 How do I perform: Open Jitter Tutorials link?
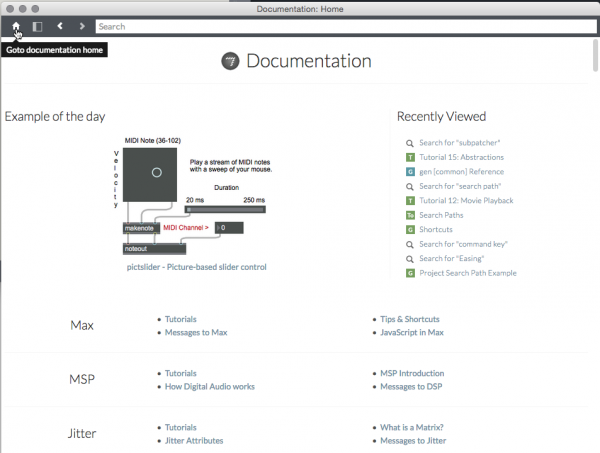[181, 427]
